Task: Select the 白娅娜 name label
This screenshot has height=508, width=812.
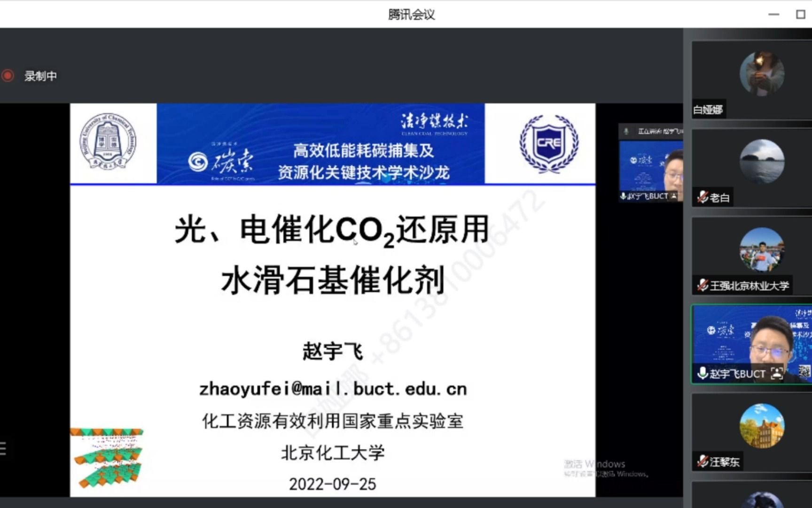Action: coord(708,110)
